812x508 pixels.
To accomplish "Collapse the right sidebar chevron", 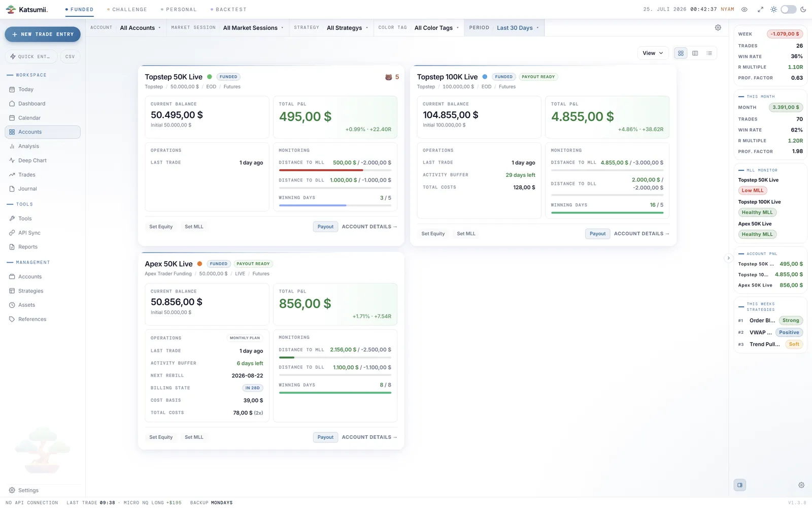I will pos(728,258).
